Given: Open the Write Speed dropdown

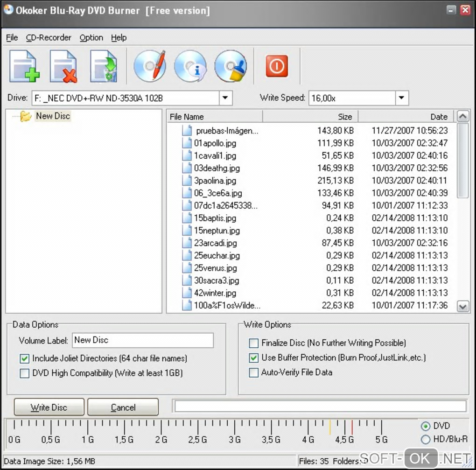Looking at the screenshot, I should [x=402, y=98].
